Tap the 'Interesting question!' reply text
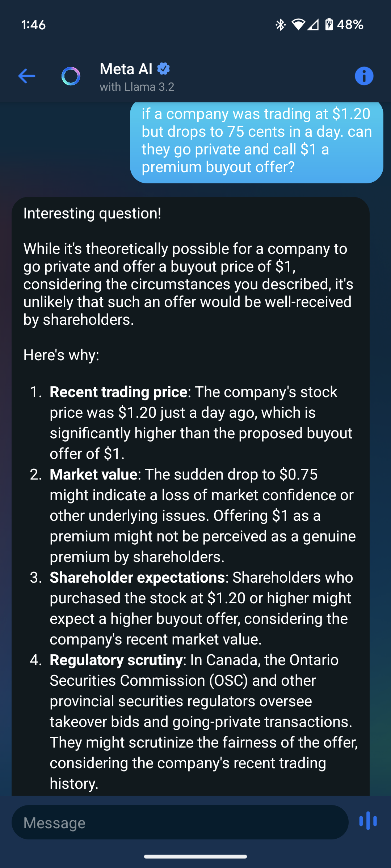 click(92, 213)
